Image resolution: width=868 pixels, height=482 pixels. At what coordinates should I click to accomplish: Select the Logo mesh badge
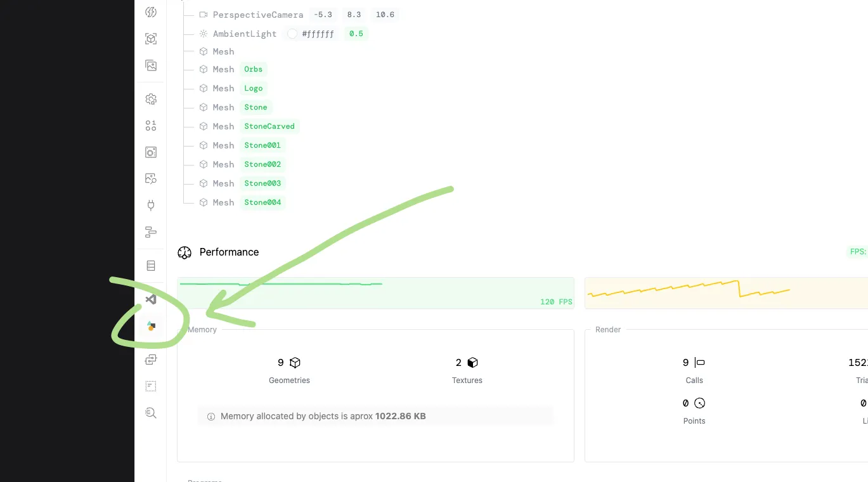click(254, 88)
